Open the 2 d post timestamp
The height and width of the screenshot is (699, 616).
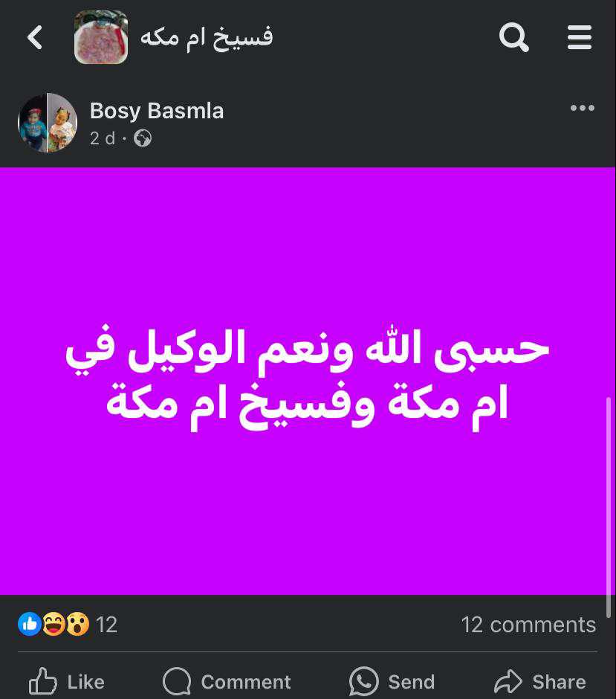click(103, 138)
